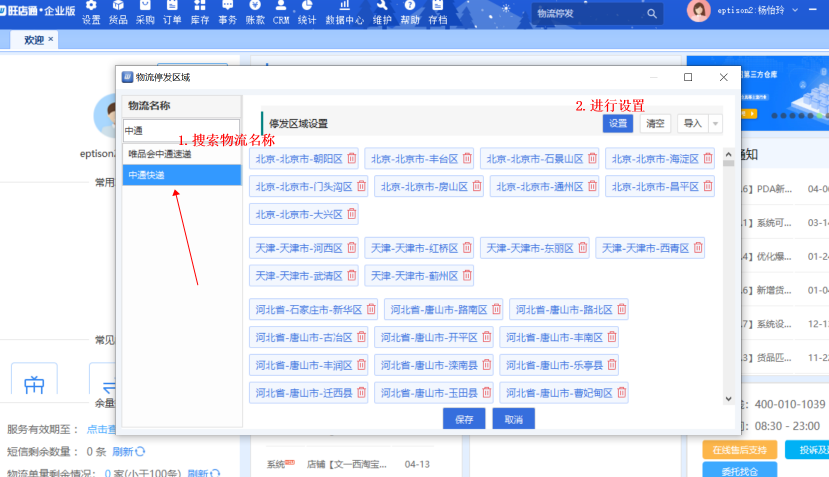Click the logistics name search field
829x477 pixels.
[x=181, y=131]
